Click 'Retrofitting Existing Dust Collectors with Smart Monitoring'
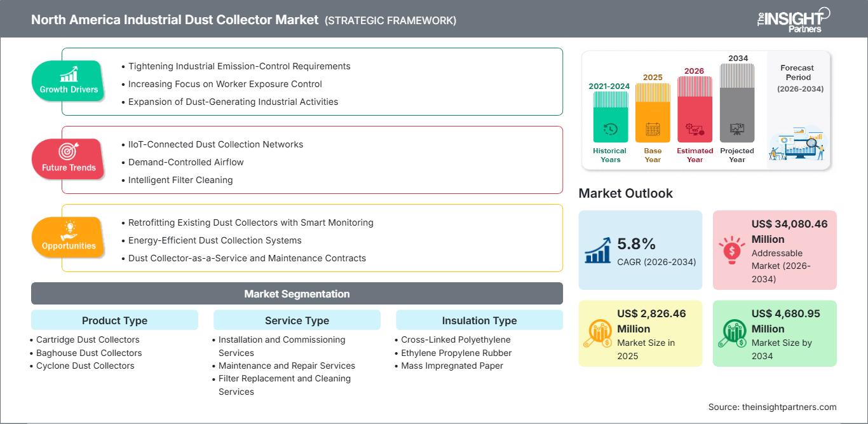The width and height of the screenshot is (868, 424). pos(251,222)
